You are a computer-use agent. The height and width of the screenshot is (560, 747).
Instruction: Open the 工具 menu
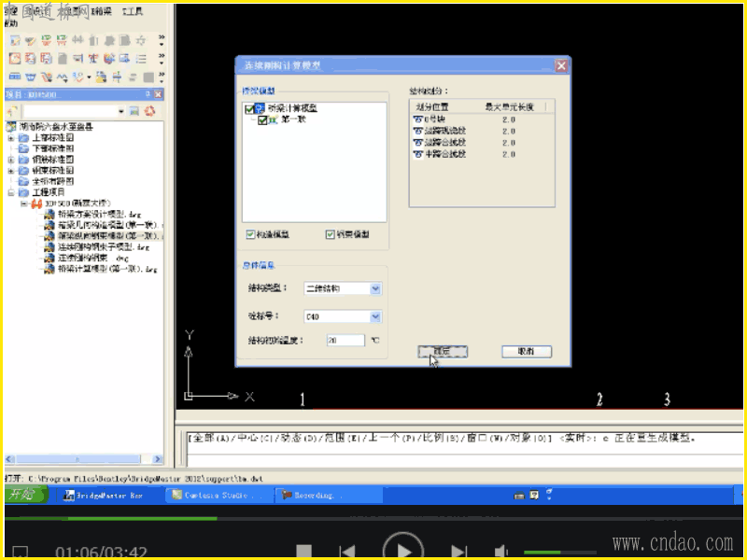pyautogui.click(x=133, y=11)
